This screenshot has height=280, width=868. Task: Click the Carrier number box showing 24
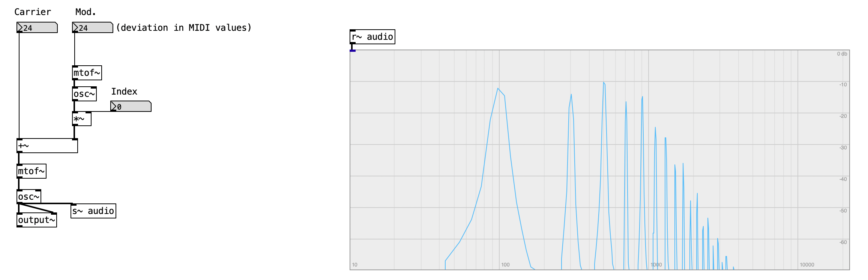[x=37, y=27]
